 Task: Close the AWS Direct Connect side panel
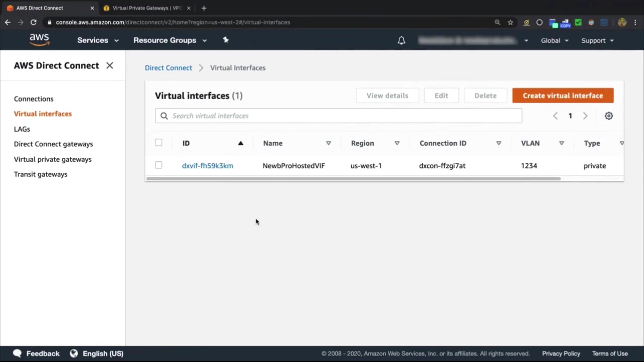110,65
